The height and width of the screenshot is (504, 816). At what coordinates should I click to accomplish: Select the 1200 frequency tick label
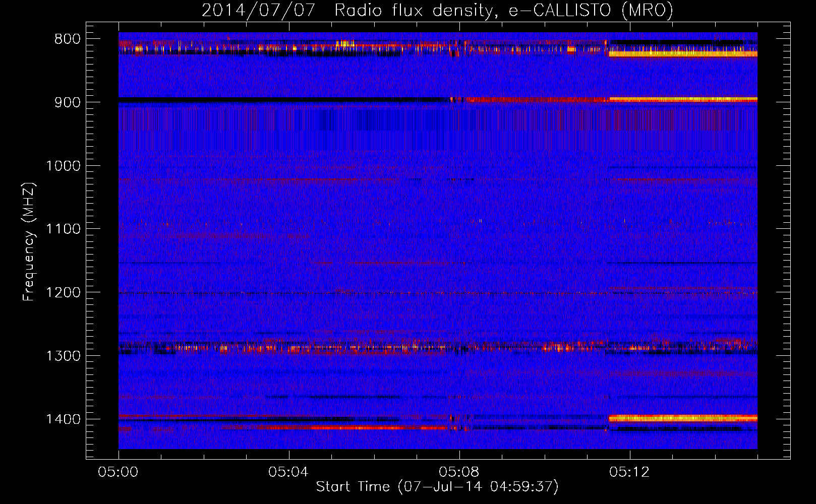point(63,293)
